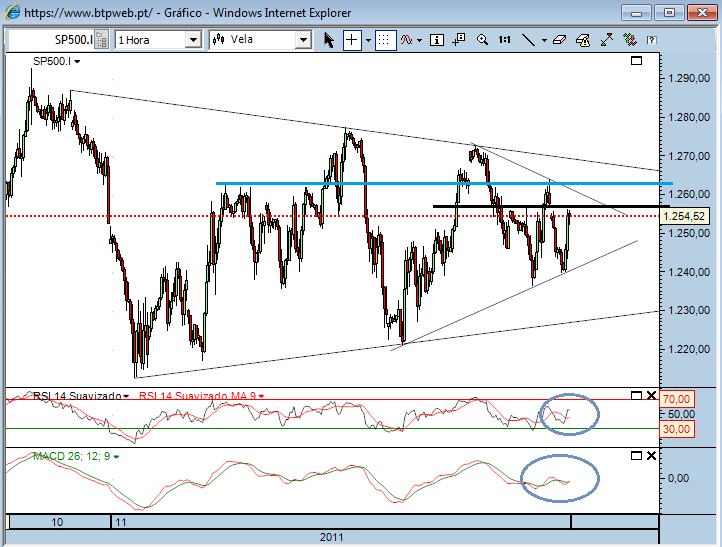Expand the indicators dropdown arrow
The image size is (722, 547).
[x=419, y=41]
